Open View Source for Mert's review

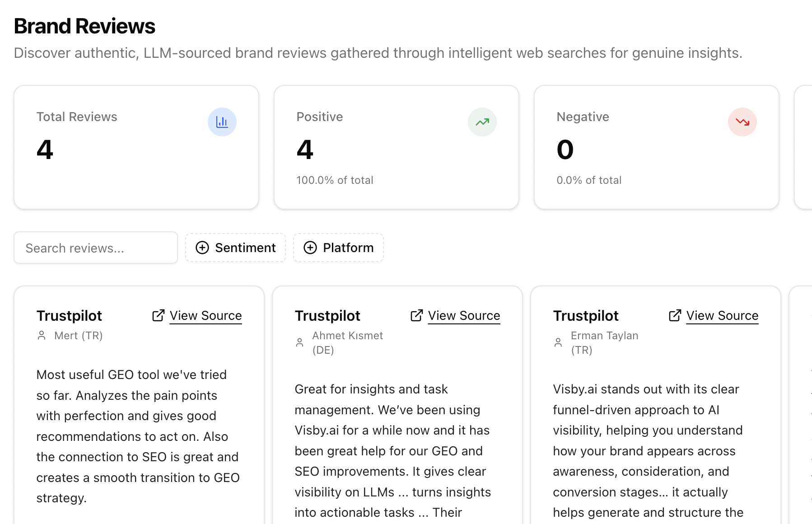[205, 315]
